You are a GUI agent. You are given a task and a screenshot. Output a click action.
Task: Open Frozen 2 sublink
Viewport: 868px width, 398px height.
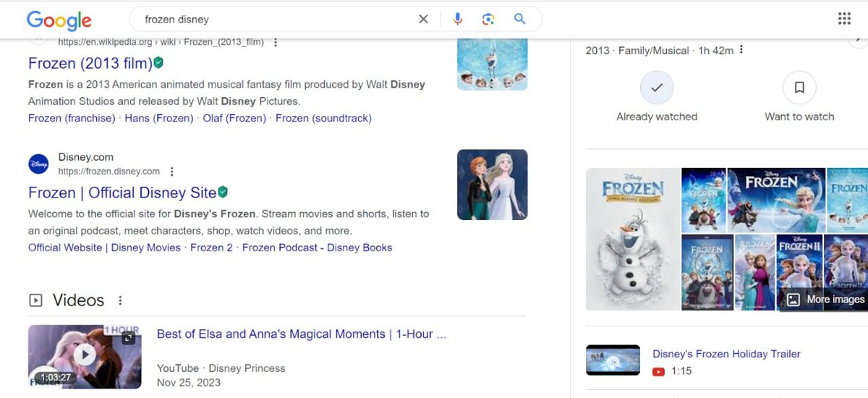click(211, 247)
